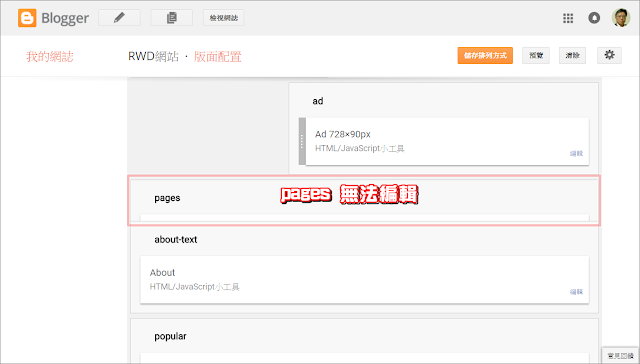Open the feedback button at bottom corner

pyautogui.click(x=620, y=356)
